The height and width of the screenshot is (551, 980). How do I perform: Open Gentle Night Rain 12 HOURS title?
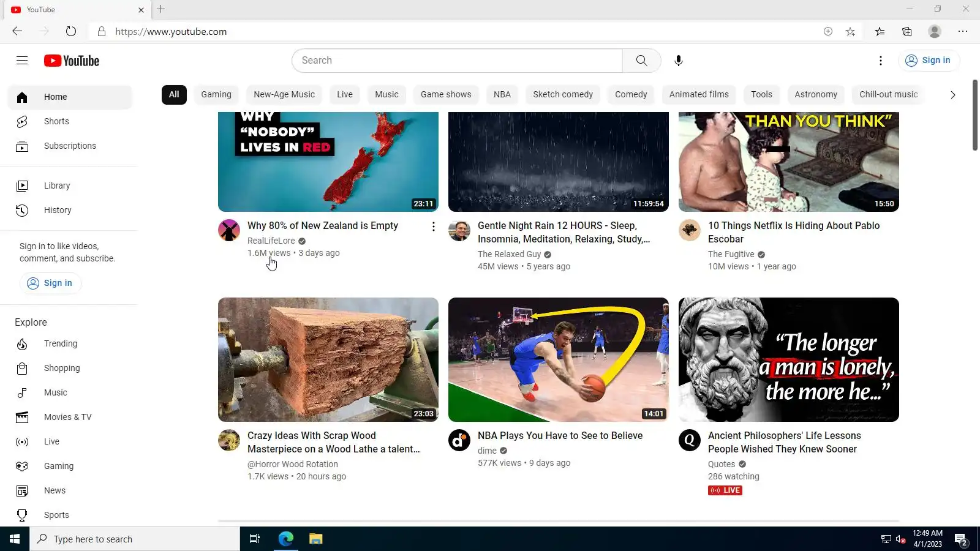[x=564, y=232]
